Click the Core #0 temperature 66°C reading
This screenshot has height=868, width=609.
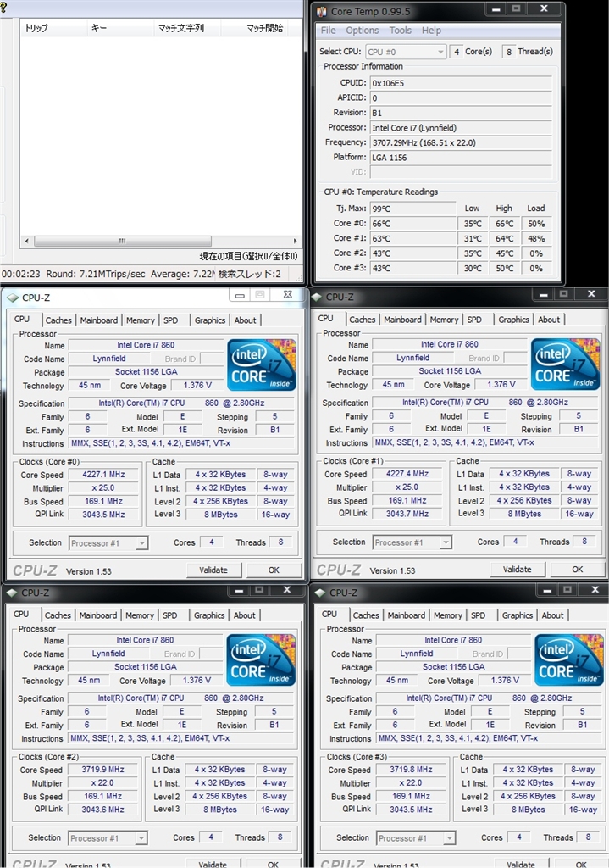pyautogui.click(x=413, y=224)
